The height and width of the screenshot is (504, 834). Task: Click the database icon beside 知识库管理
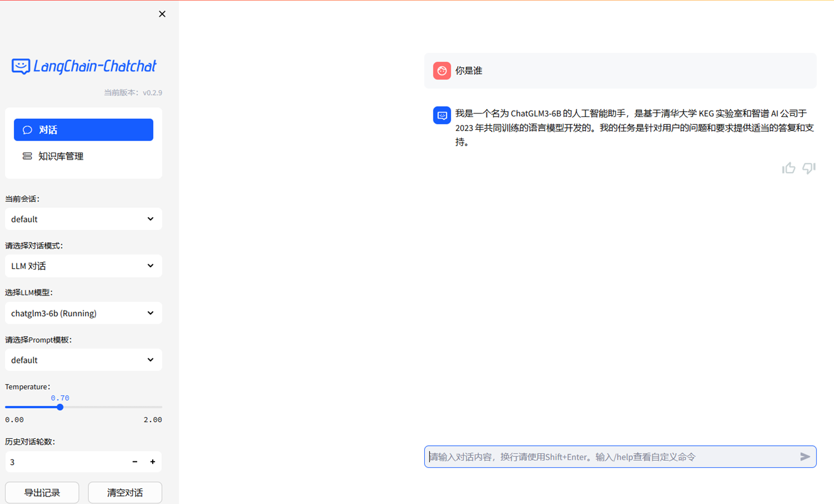tap(27, 156)
